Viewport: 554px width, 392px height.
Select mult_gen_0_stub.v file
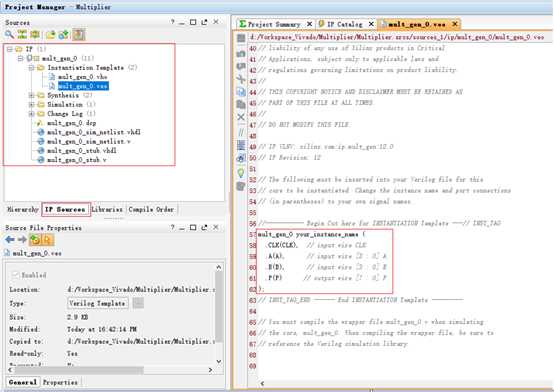[x=76, y=160]
